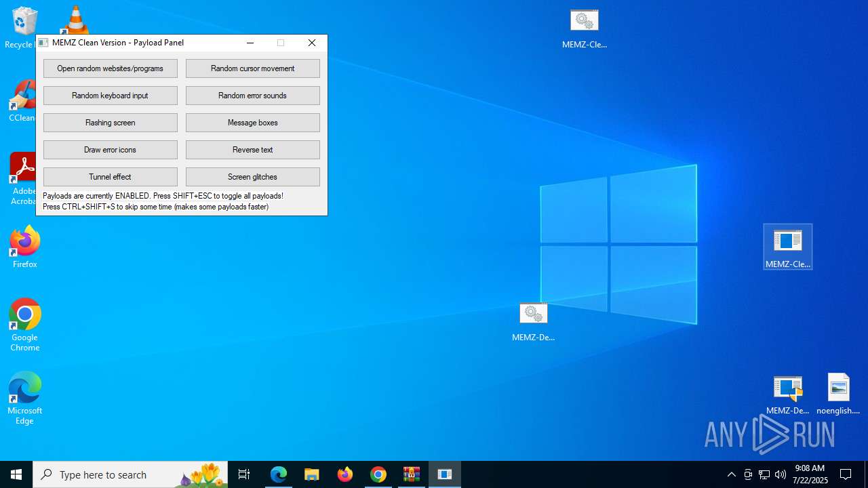The height and width of the screenshot is (488, 868).
Task: Click the network icon in system tray
Action: tap(764, 474)
